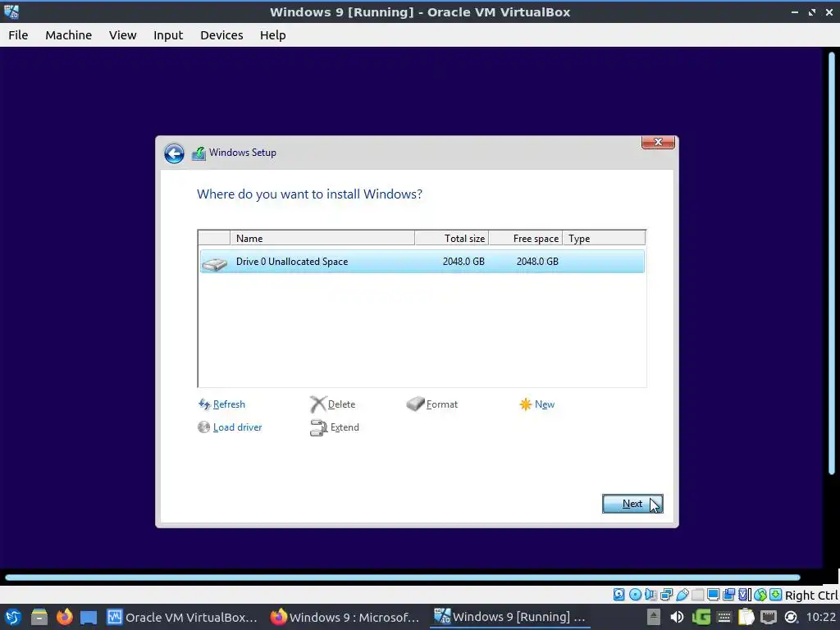The height and width of the screenshot is (630, 840).
Task: Open the Devices menu
Action: (221, 35)
